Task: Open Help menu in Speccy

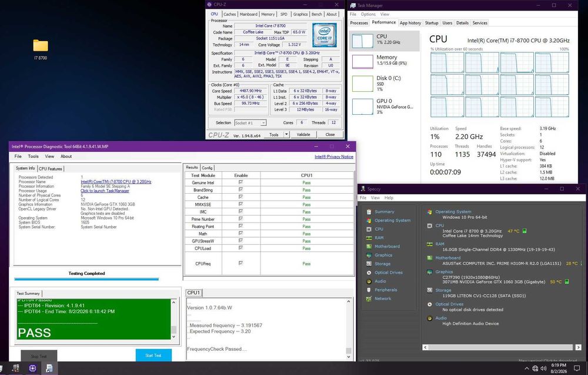Action: click(389, 198)
